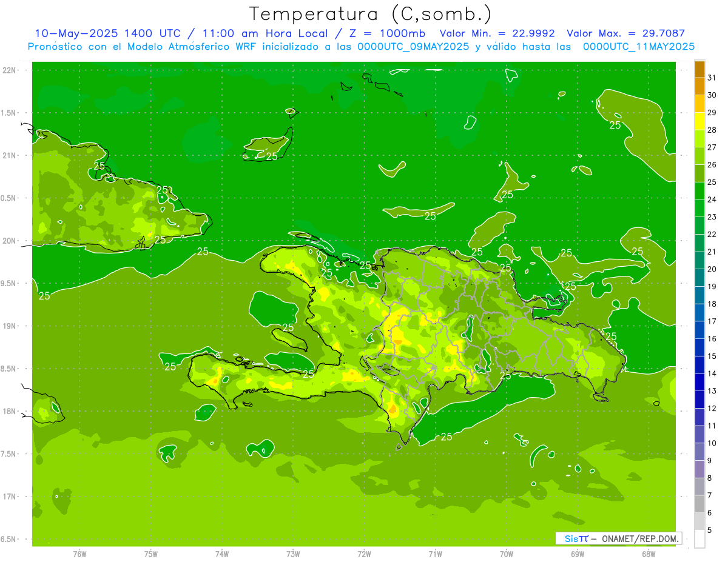Viewport: 728px width, 562px height.
Task: Click the '70W' longitude axis label
Action: 507,554
